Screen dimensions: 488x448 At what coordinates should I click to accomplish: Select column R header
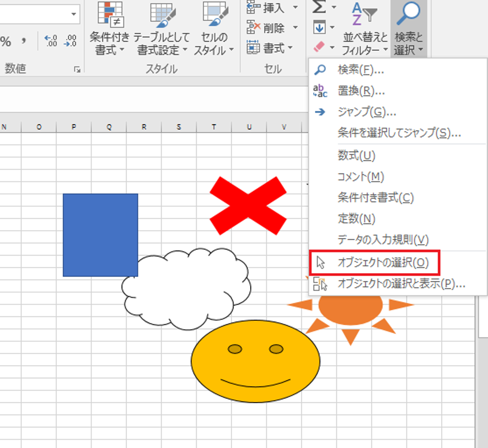pyautogui.click(x=144, y=127)
